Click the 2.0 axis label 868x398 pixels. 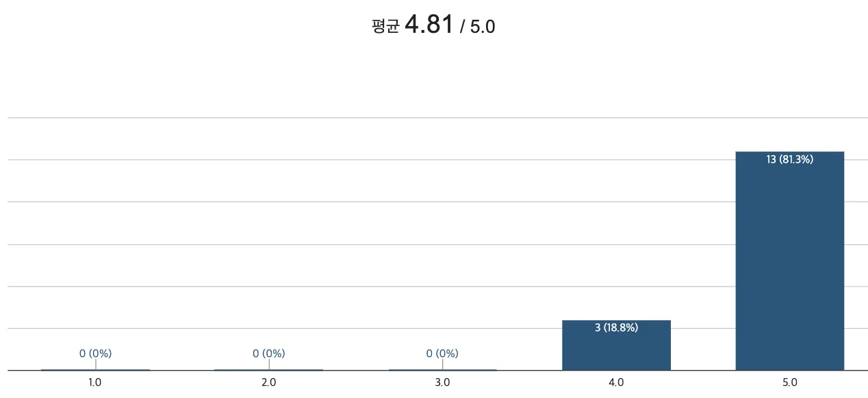[268, 383]
